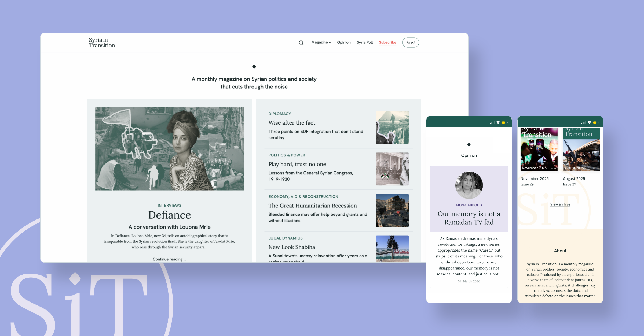Tap signal bars on the archive phone screen
The image size is (644, 336).
[584, 123]
